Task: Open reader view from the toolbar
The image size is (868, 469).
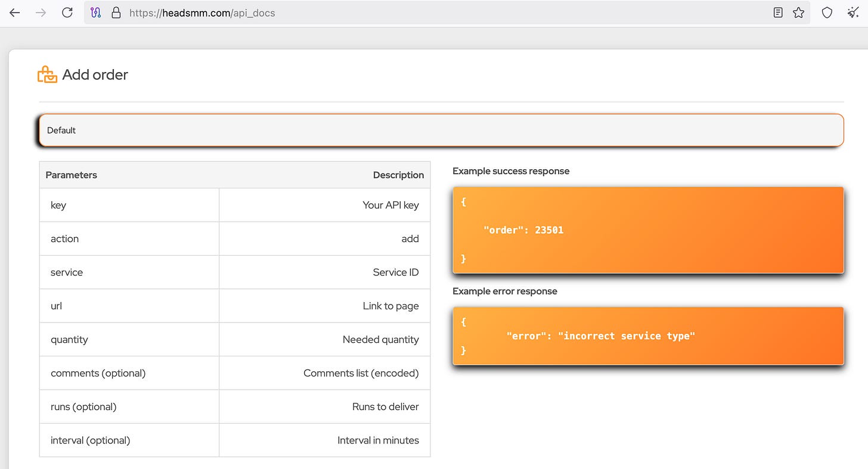Action: (777, 13)
